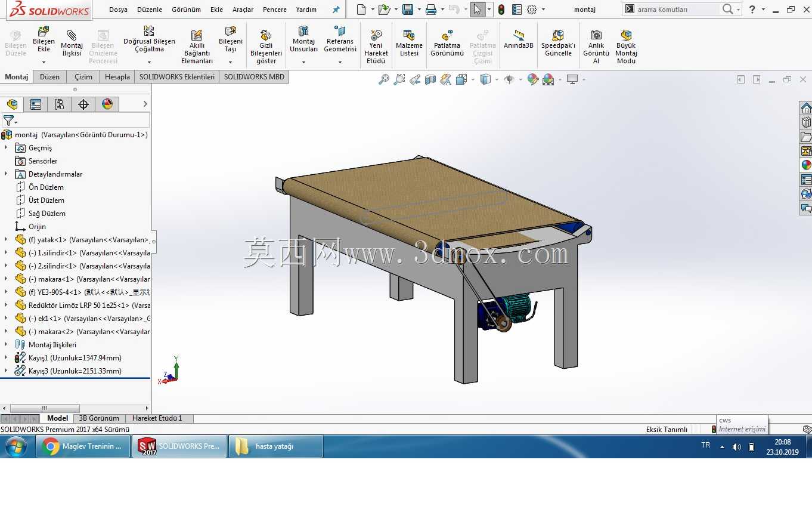
Task: Open the Appearances color ball in the task pane
Action: [x=806, y=165]
